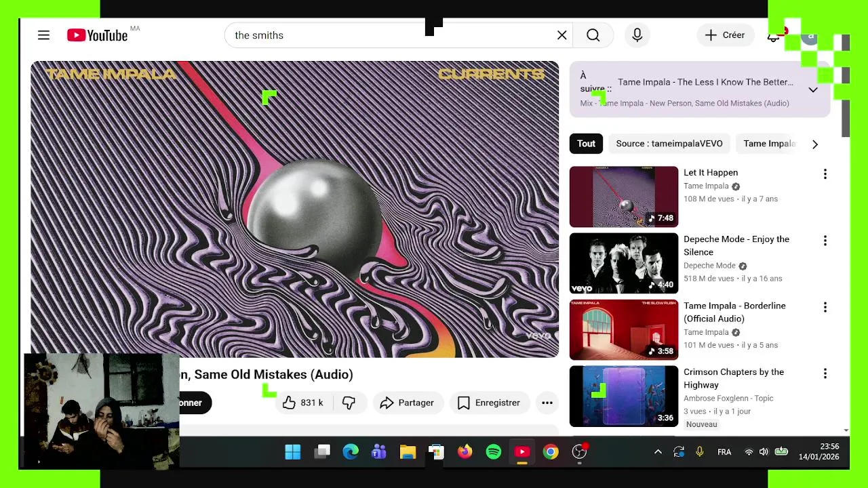Open Depeche Mode channel name link
This screenshot has width=868, height=488.
pos(709,266)
